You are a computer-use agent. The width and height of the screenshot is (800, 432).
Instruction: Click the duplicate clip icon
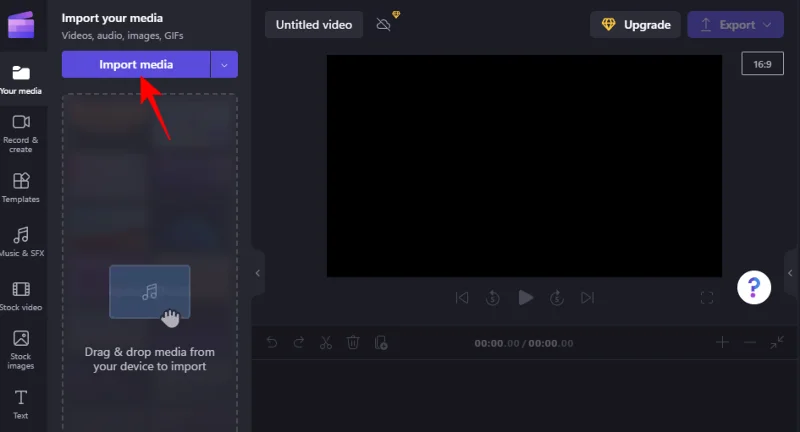click(381, 342)
